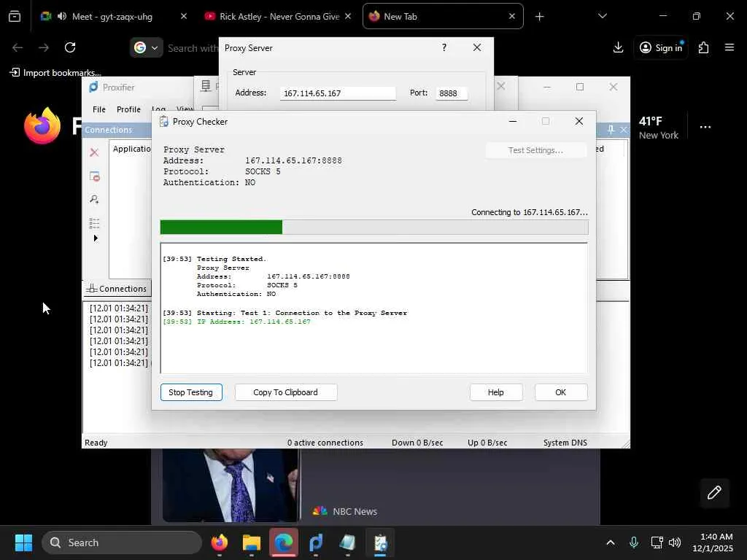Open Firefox Downloads panel

(x=618, y=47)
